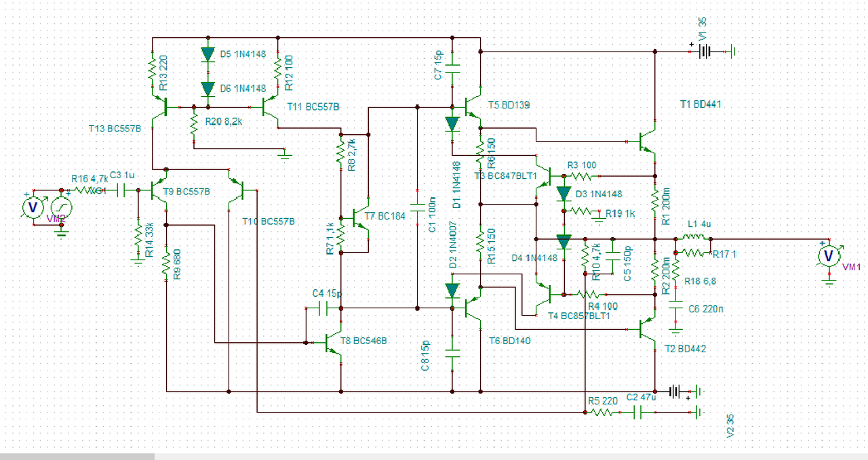Viewport: 868px width, 460px height.
Task: Select the T6 BD140 driver transistor symbol
Action: coord(472,308)
